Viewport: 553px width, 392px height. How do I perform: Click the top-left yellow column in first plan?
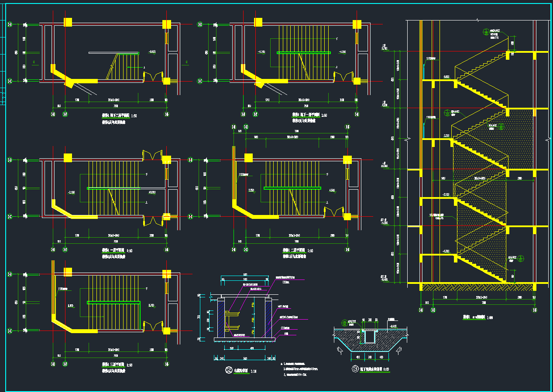coord(68,22)
